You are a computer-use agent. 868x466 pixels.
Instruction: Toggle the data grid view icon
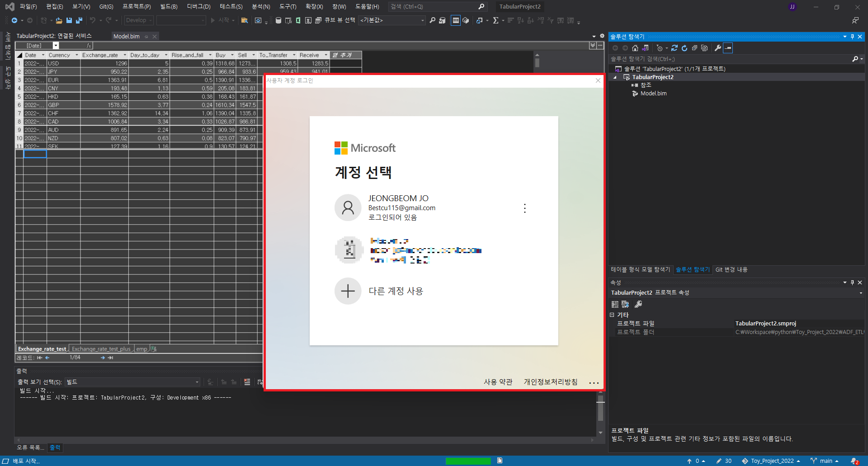(456, 20)
